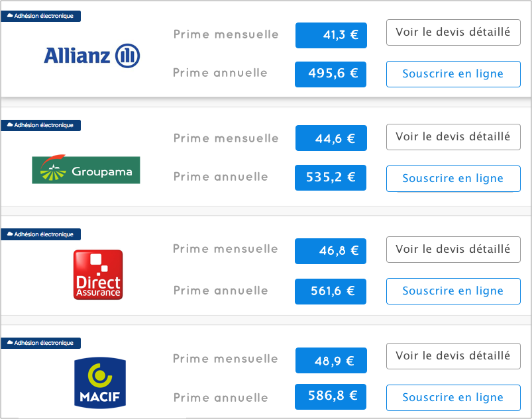532x419 pixels.
Task: Click the Allianz logo
Action: click(x=91, y=55)
